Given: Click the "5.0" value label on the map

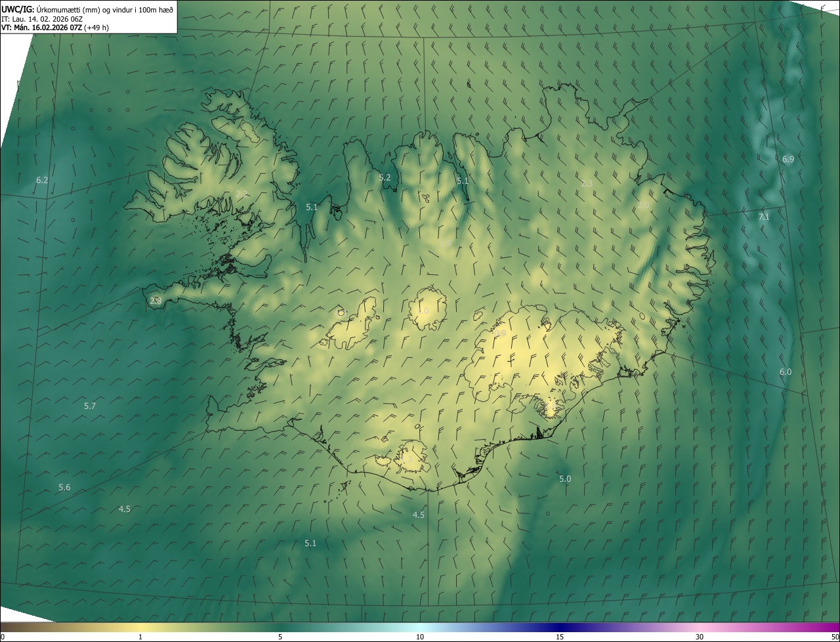Looking at the screenshot, I should pyautogui.click(x=565, y=479).
